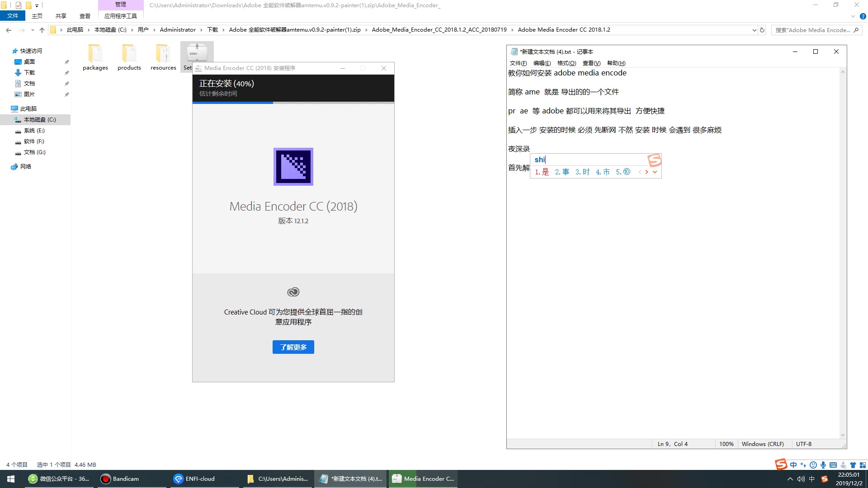Image resolution: width=868 pixels, height=488 pixels.
Task: Open the resources folder
Action: point(163,57)
